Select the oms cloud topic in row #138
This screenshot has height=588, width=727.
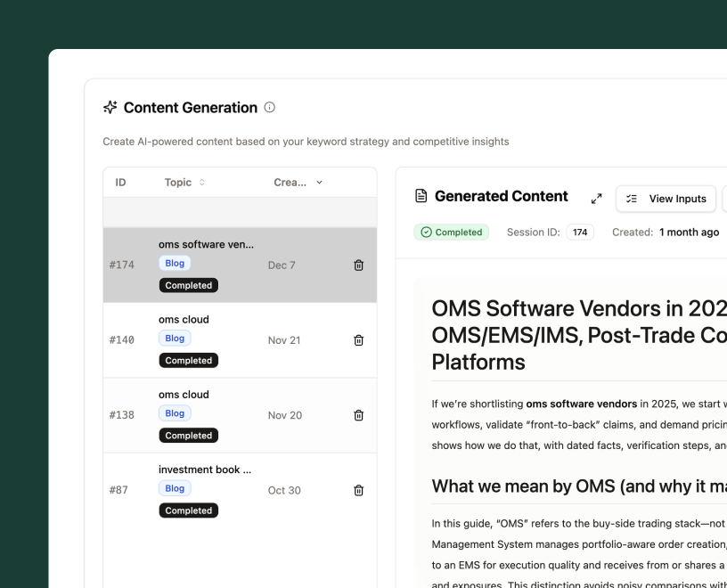click(x=184, y=395)
